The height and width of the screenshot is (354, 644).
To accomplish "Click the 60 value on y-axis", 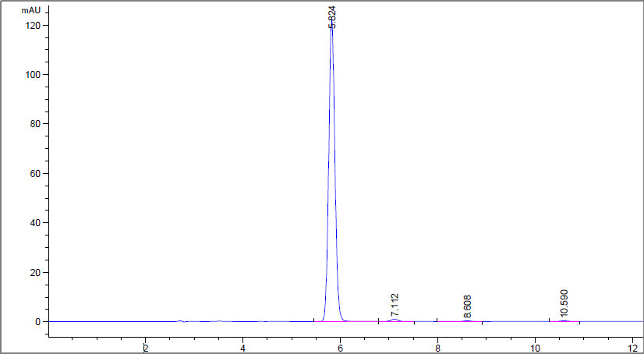I will 34,173.
